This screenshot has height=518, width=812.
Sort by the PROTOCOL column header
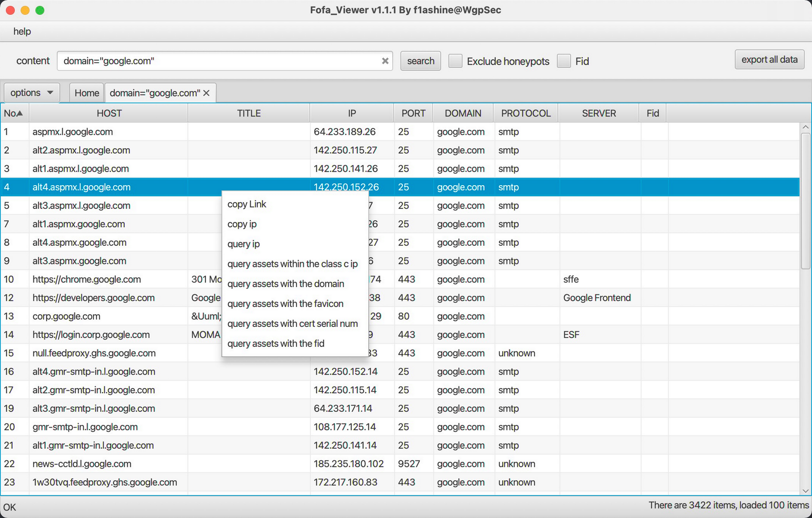coord(526,113)
